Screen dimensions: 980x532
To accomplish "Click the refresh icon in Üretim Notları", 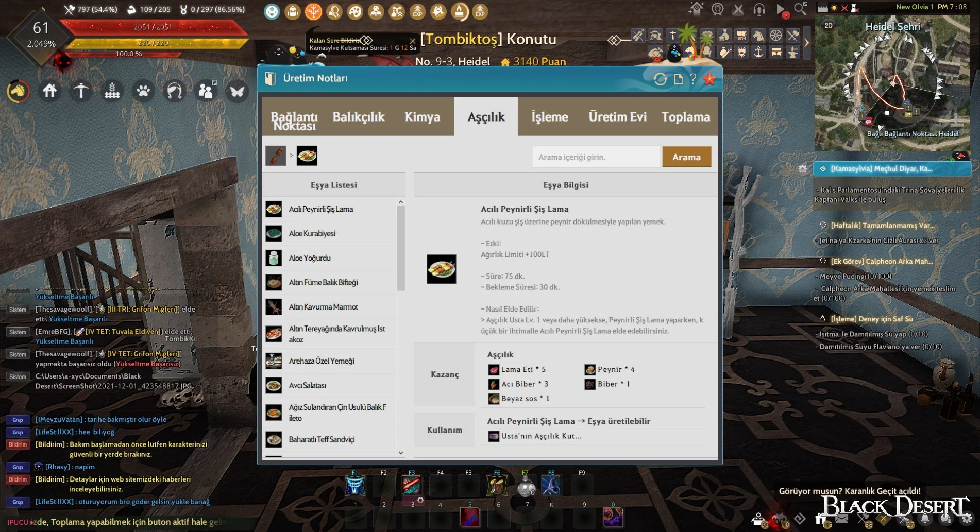I will pyautogui.click(x=660, y=79).
